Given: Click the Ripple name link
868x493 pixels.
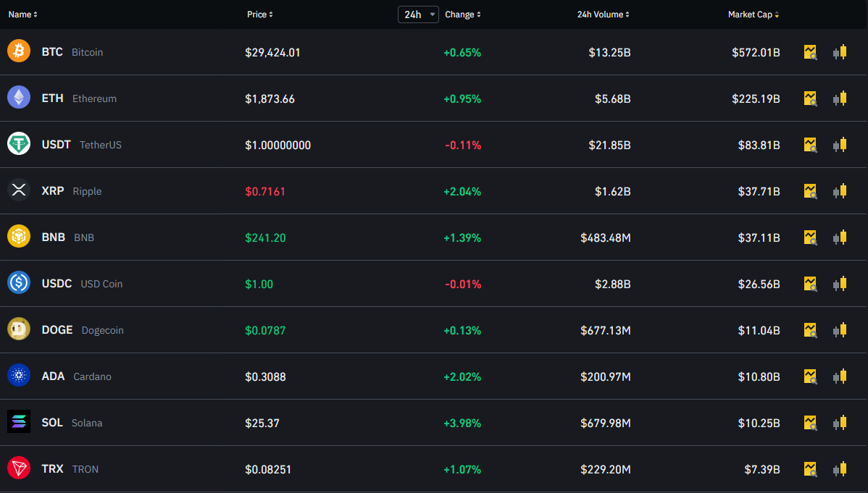Looking at the screenshot, I should click(x=87, y=191).
